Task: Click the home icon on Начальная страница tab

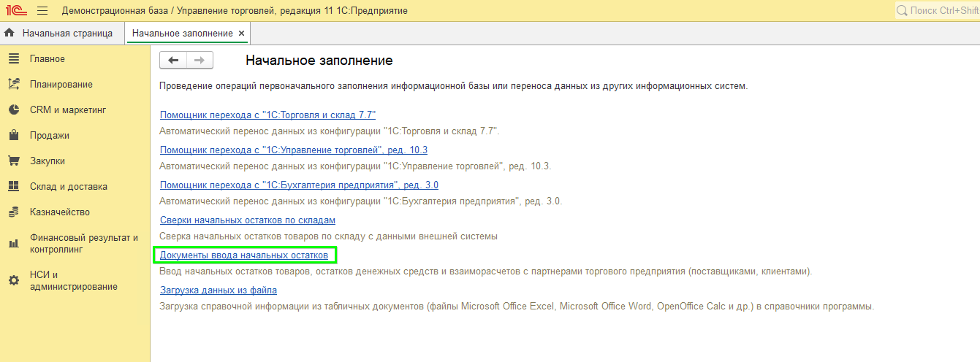Action: pyautogui.click(x=10, y=34)
